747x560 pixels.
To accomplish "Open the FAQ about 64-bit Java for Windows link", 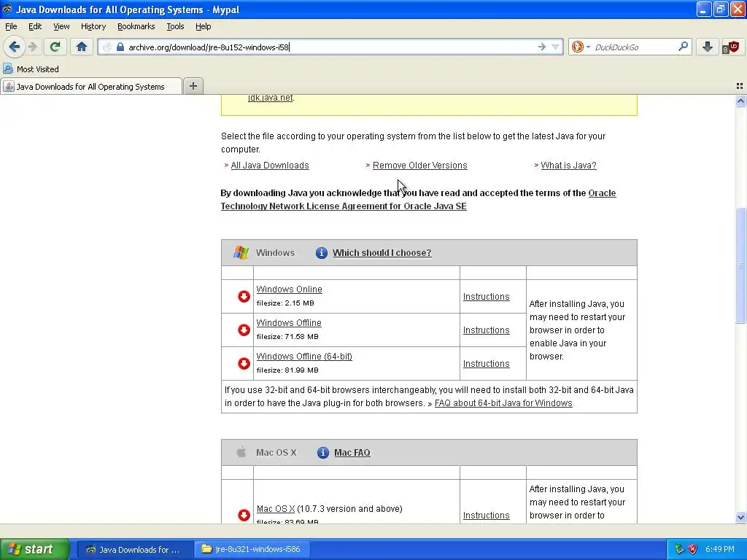I will coord(503,402).
